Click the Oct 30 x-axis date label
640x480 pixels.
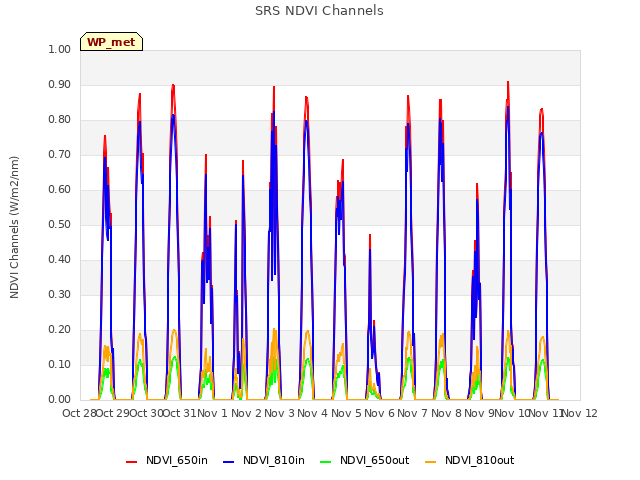tap(146, 413)
